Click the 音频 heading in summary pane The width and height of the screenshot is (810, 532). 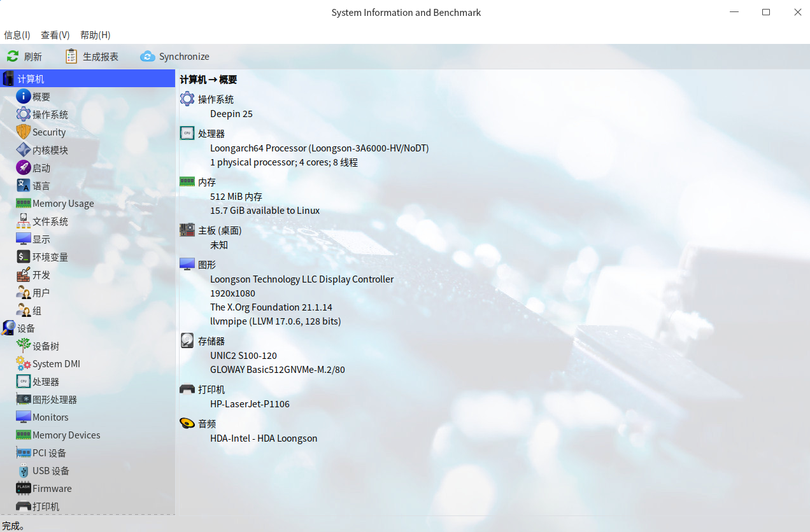point(207,424)
